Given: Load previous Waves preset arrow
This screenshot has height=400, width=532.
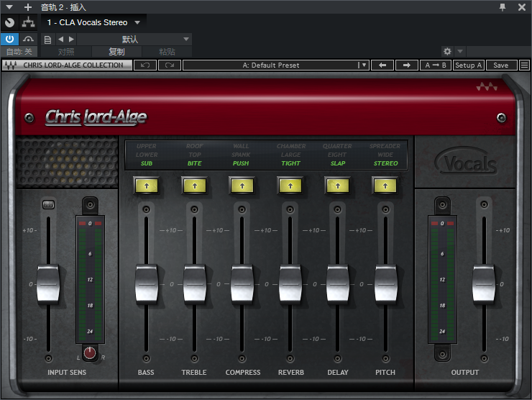Looking at the screenshot, I should pyautogui.click(x=382, y=65).
